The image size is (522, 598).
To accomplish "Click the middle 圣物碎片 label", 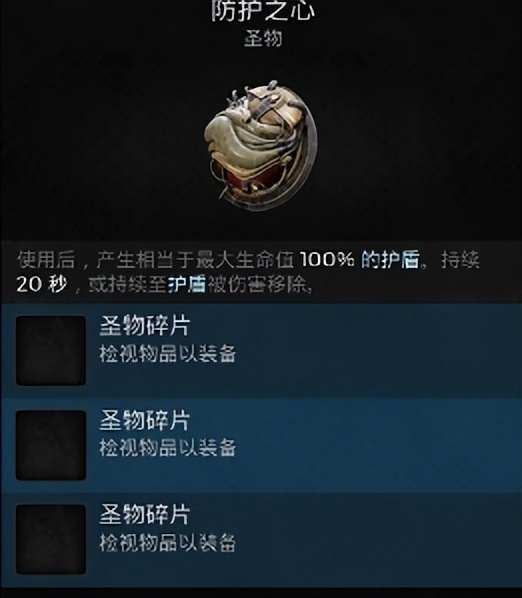I will [x=145, y=420].
